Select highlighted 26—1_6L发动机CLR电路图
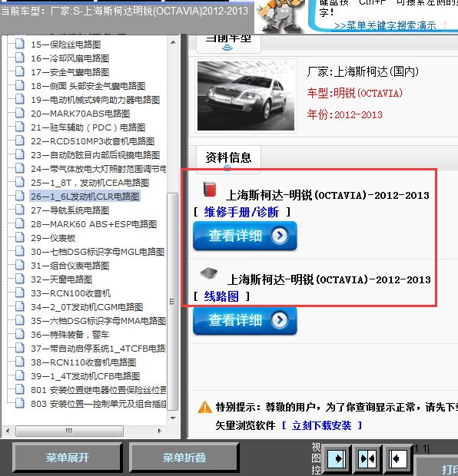The image size is (458, 476). click(85, 197)
